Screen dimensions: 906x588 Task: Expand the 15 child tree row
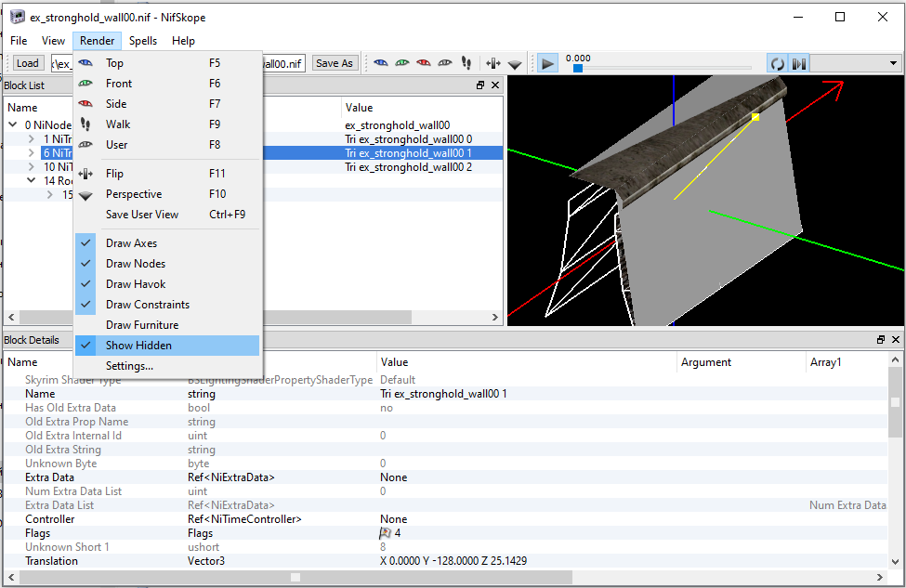pyautogui.click(x=49, y=195)
